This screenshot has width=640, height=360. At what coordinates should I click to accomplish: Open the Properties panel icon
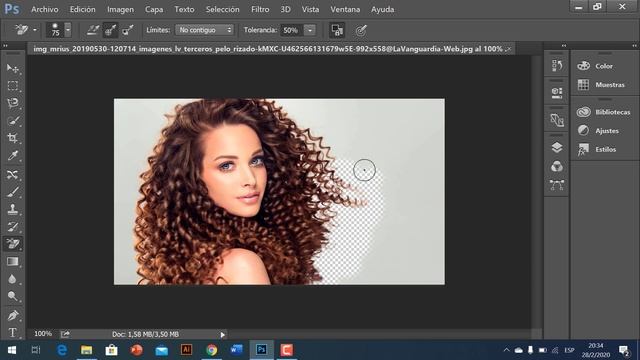(557, 92)
